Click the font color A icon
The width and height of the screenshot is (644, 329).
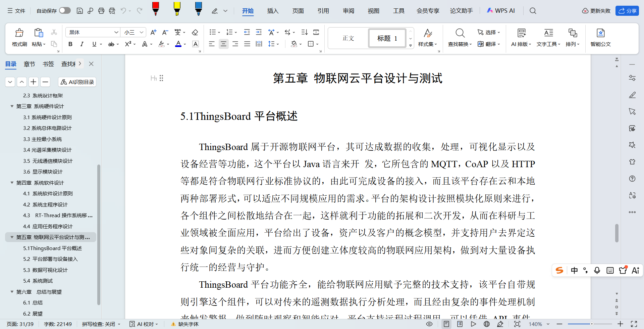(x=178, y=44)
